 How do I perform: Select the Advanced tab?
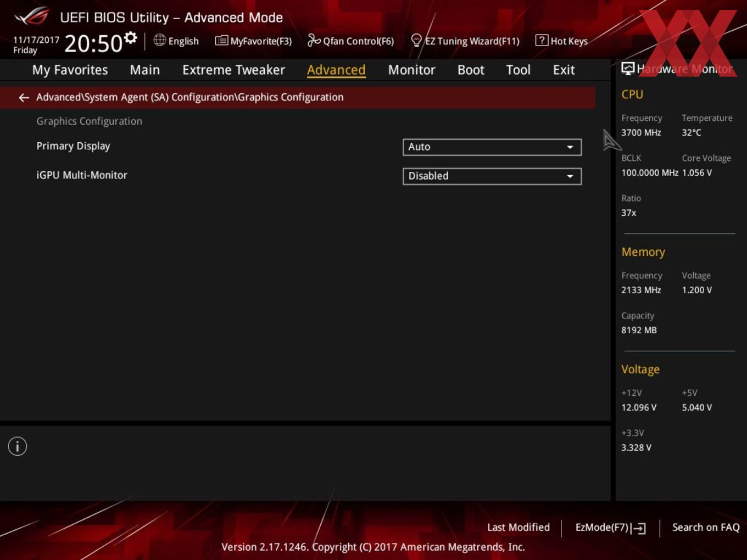pyautogui.click(x=336, y=70)
